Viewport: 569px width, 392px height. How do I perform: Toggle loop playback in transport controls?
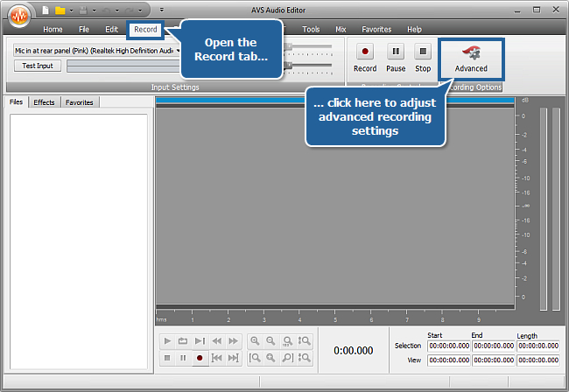[x=183, y=341]
